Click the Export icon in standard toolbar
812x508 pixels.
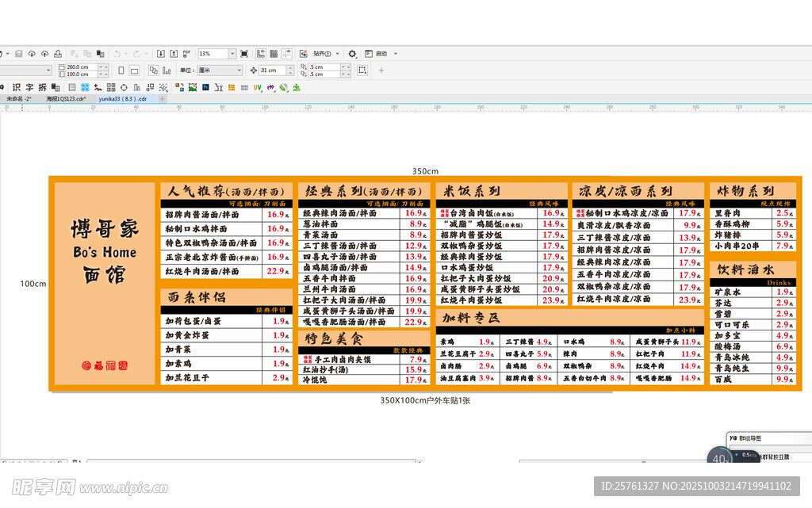(x=174, y=54)
